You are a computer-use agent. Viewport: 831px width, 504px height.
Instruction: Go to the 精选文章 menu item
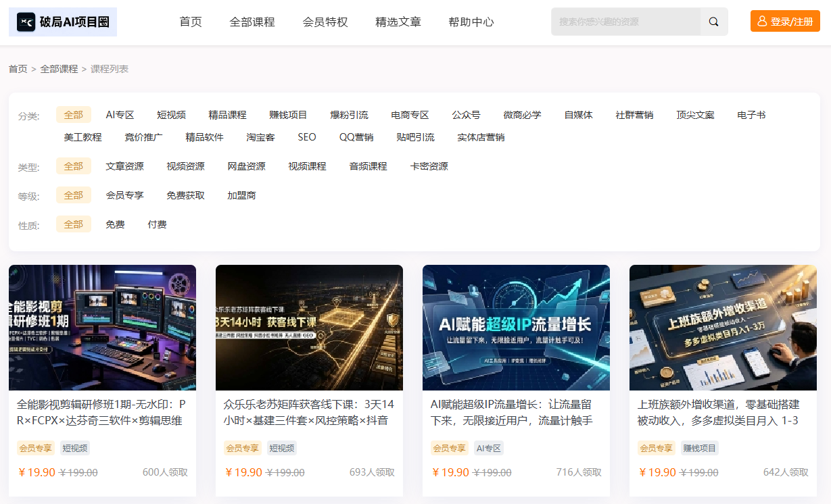398,22
